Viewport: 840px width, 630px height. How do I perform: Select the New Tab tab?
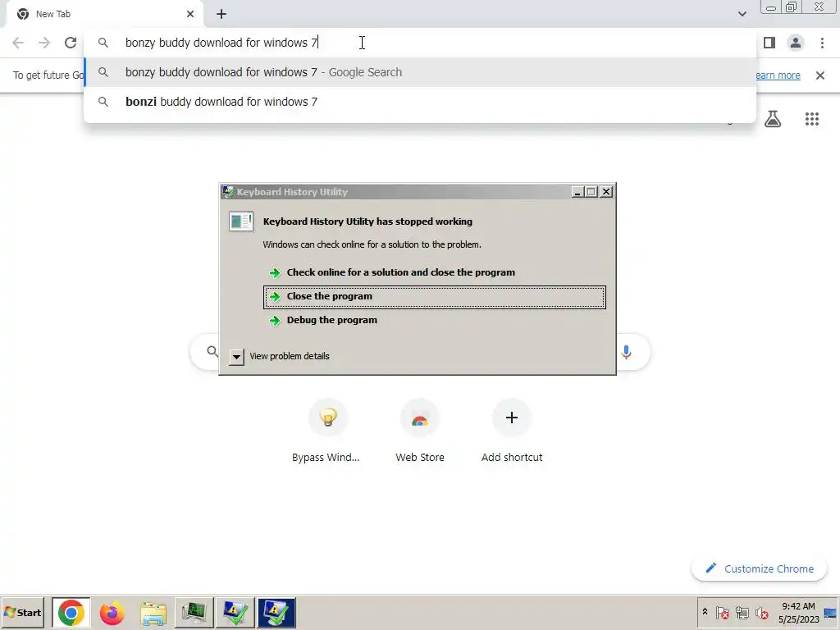click(104, 14)
